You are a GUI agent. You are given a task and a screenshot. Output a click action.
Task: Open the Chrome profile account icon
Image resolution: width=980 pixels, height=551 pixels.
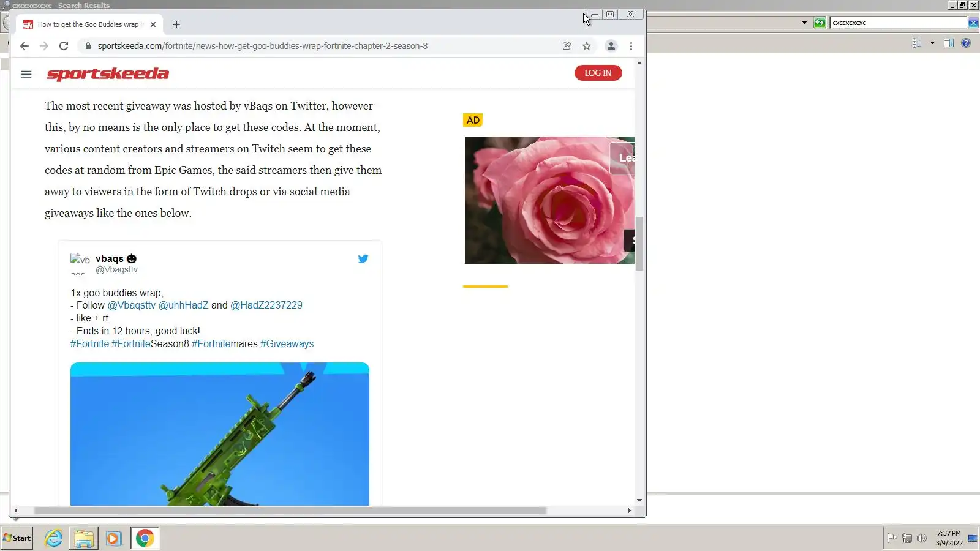pos(611,46)
